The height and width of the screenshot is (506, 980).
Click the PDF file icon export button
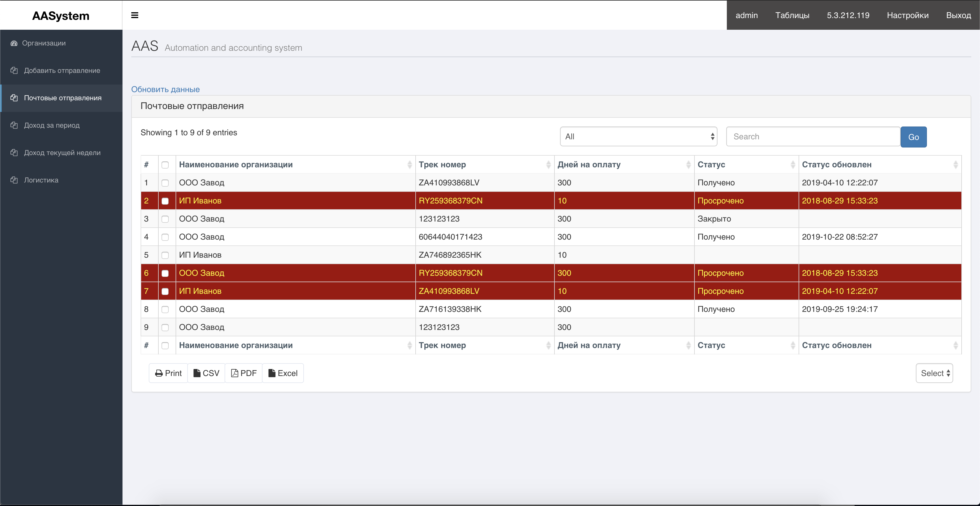click(x=235, y=373)
